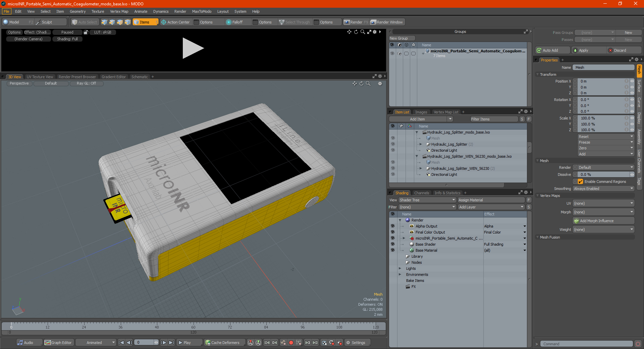Click Auto Add button
644x349 pixels.
click(x=553, y=50)
